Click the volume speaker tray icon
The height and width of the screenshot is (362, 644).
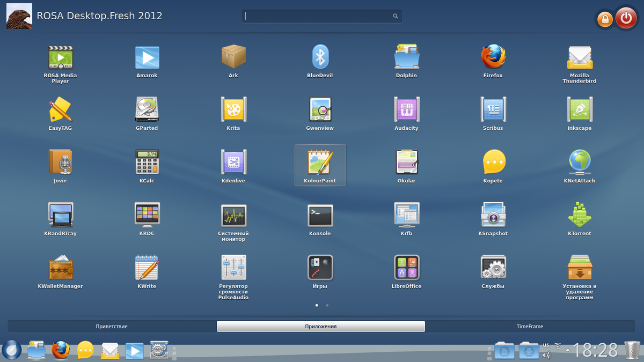pyautogui.click(x=546, y=355)
